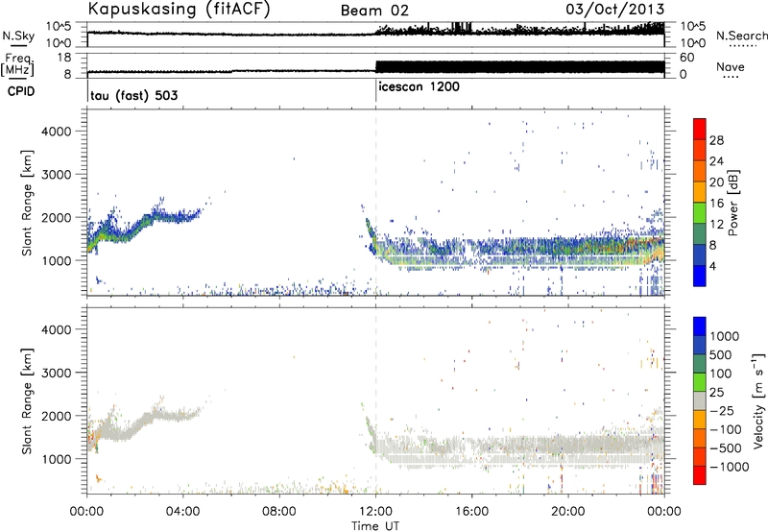Click the 16 tick on the power colorbar
The height and width of the screenshot is (532, 768).
[716, 204]
